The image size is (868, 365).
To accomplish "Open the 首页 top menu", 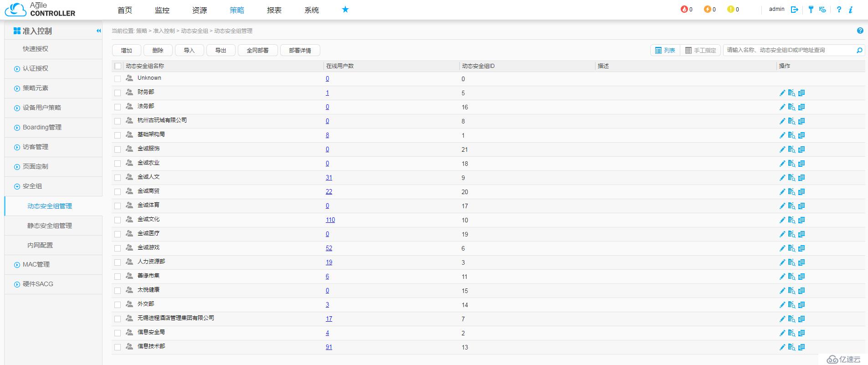I will [x=125, y=10].
